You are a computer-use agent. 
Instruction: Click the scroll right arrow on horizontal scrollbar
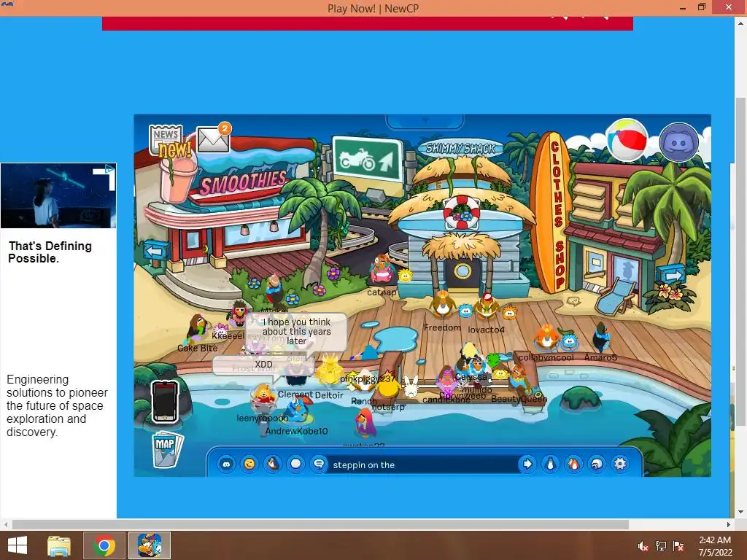(x=729, y=524)
